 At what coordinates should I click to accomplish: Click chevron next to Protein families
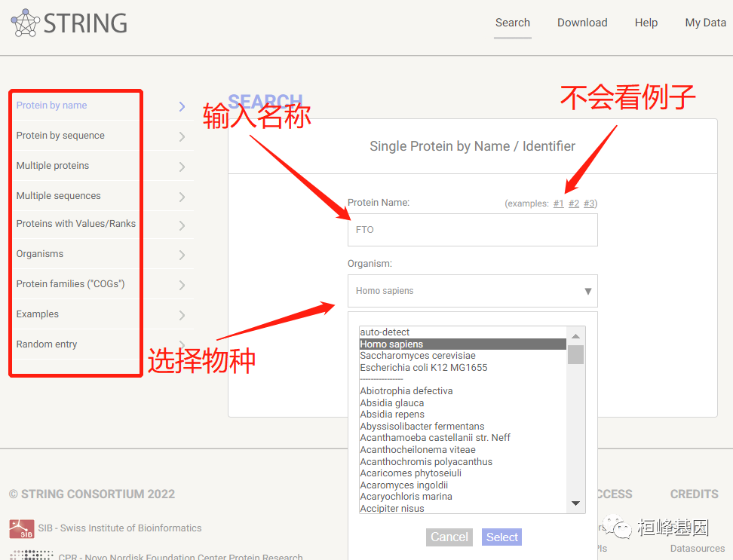182,285
